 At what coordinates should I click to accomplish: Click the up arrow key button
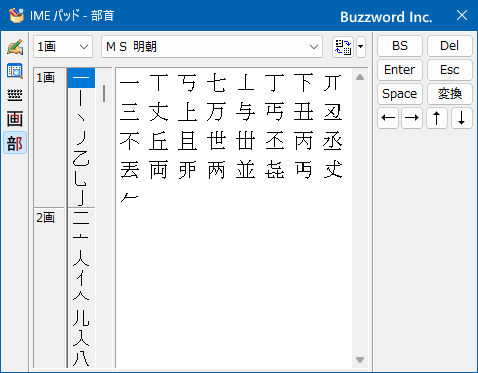tap(437, 118)
